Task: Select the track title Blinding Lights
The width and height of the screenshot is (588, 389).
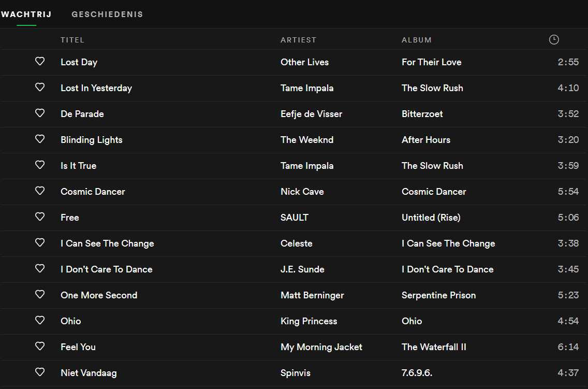Action: pos(92,140)
